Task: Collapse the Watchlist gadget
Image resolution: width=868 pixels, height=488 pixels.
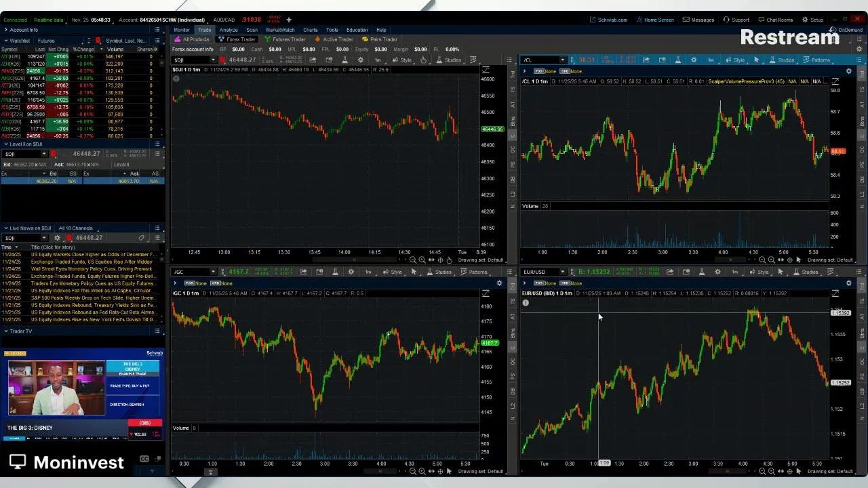Action: [5, 41]
